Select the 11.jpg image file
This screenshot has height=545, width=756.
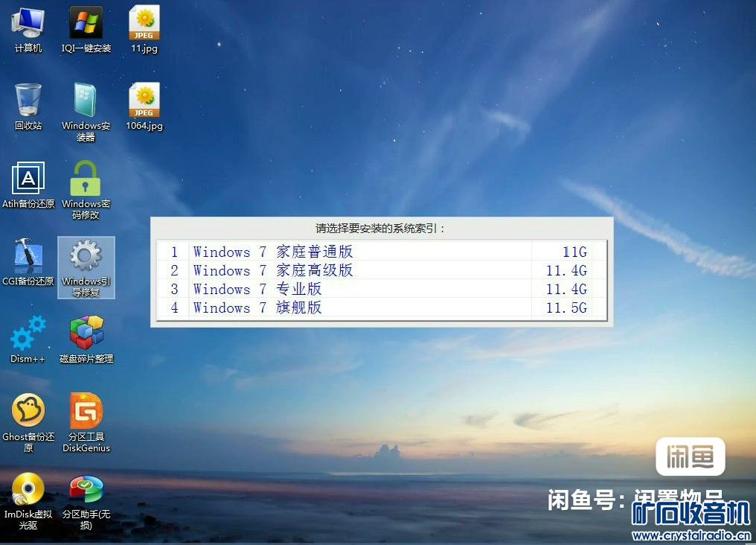pos(144,29)
